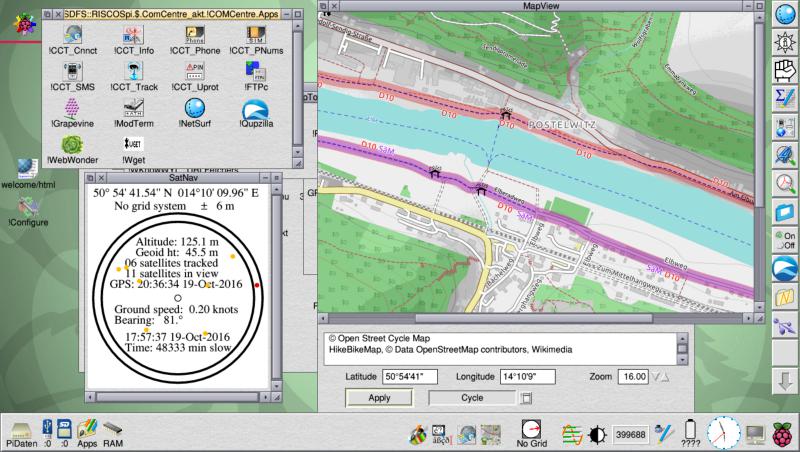The height and width of the screenshot is (452, 800).
Task: Click the raspberry pinboard icon at top left
Action: [x=24, y=23]
